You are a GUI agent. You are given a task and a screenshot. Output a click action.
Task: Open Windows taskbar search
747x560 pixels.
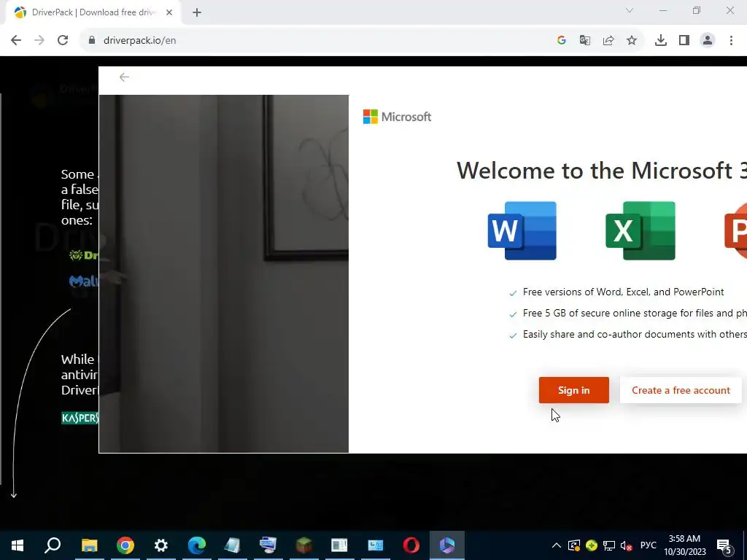coord(53,545)
